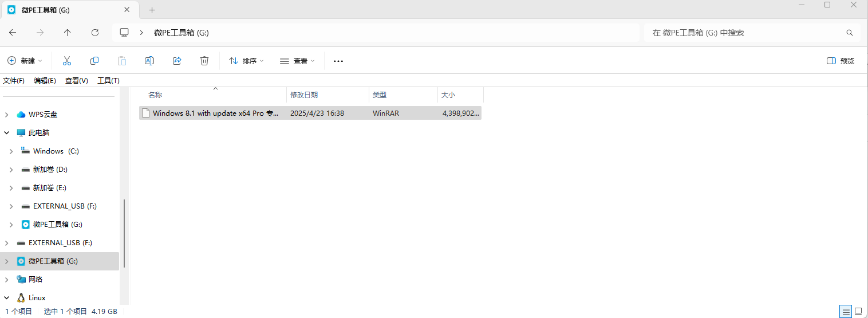Open Windows (C:) drive in sidebar
The image size is (868, 318).
56,151
